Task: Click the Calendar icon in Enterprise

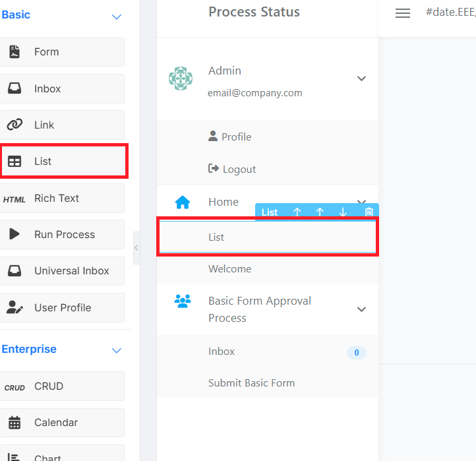Action: point(15,423)
